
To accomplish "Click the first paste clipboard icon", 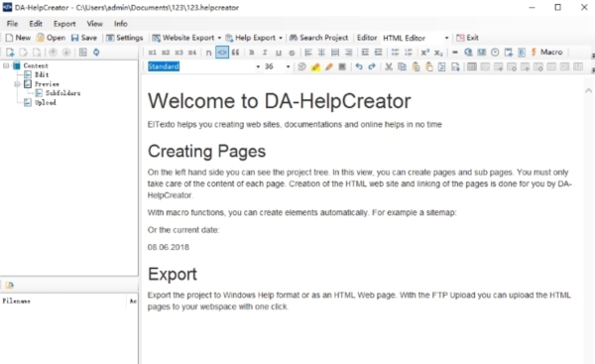I will point(416,67).
